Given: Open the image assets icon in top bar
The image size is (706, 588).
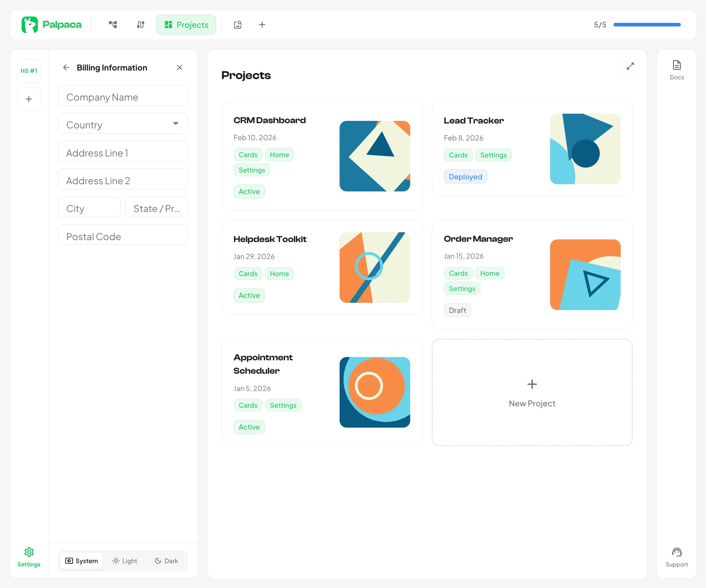Looking at the screenshot, I should pos(238,24).
